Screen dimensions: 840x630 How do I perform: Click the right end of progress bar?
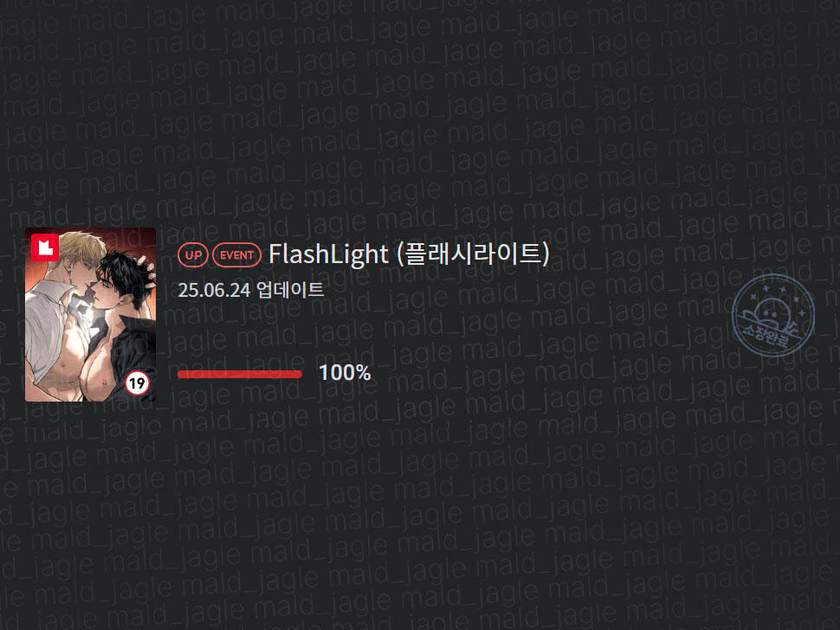point(299,374)
